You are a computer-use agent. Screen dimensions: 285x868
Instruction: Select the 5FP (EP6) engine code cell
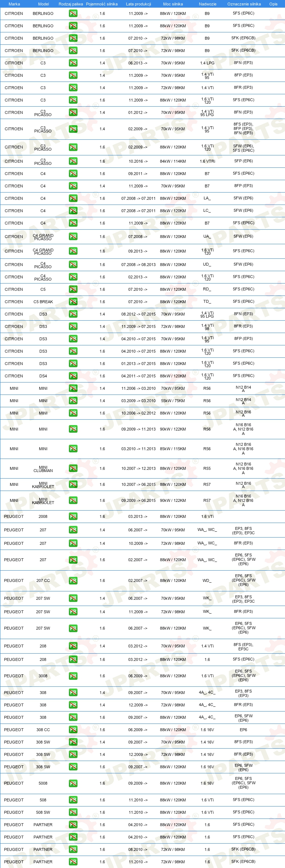pyautogui.click(x=243, y=161)
